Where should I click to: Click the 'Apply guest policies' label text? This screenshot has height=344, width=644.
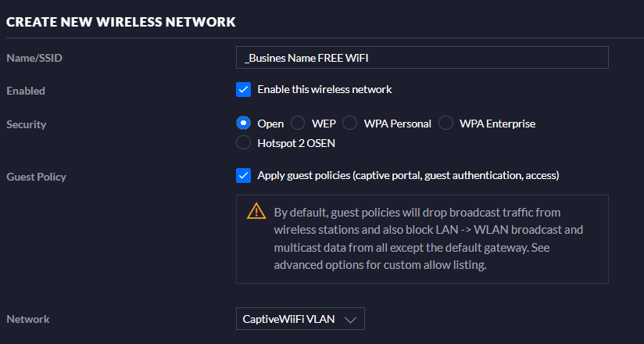point(408,175)
